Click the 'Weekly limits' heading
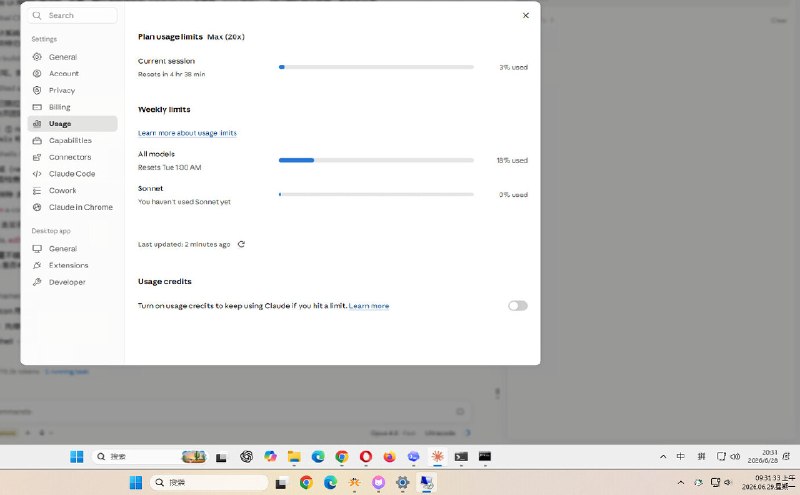This screenshot has width=800, height=495. tap(164, 109)
